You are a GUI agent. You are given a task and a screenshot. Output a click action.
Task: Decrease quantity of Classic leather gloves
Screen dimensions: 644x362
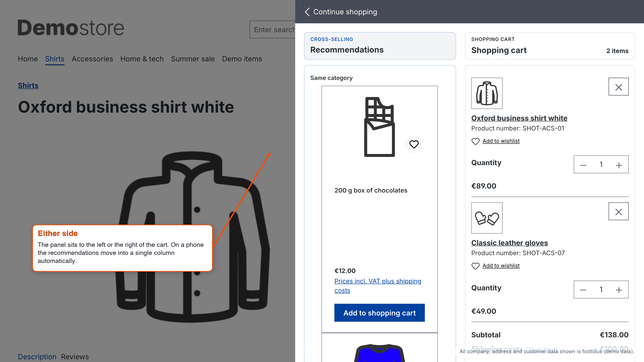click(583, 290)
